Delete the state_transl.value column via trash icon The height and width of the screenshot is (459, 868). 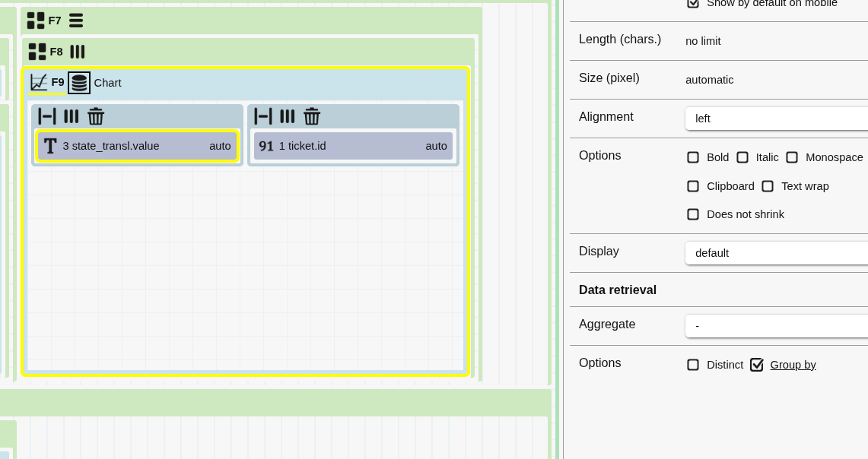[x=96, y=116]
